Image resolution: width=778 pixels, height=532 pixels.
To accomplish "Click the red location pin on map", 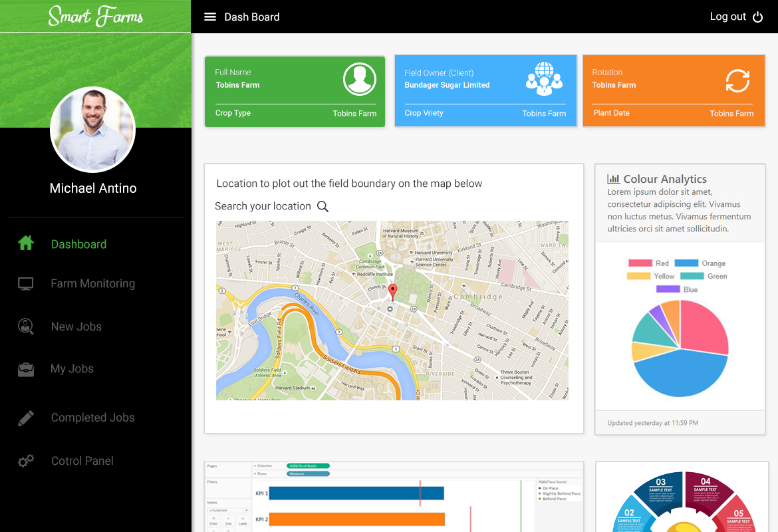I will point(392,291).
